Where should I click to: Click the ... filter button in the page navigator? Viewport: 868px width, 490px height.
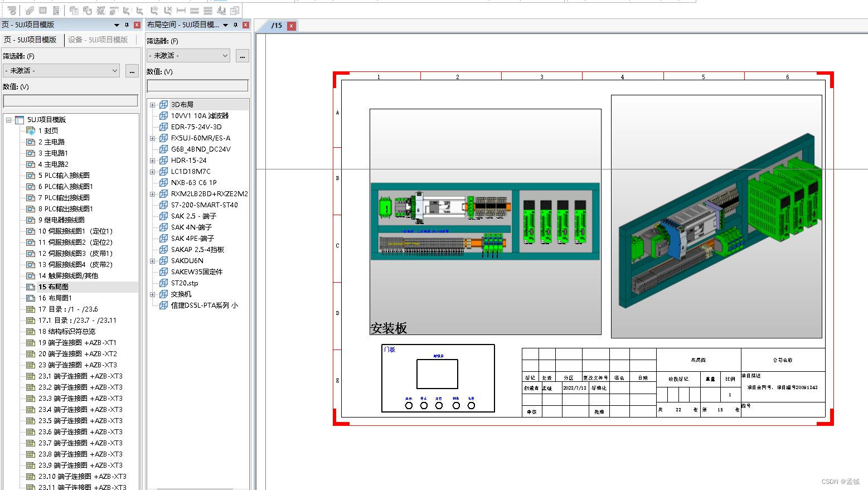[132, 71]
